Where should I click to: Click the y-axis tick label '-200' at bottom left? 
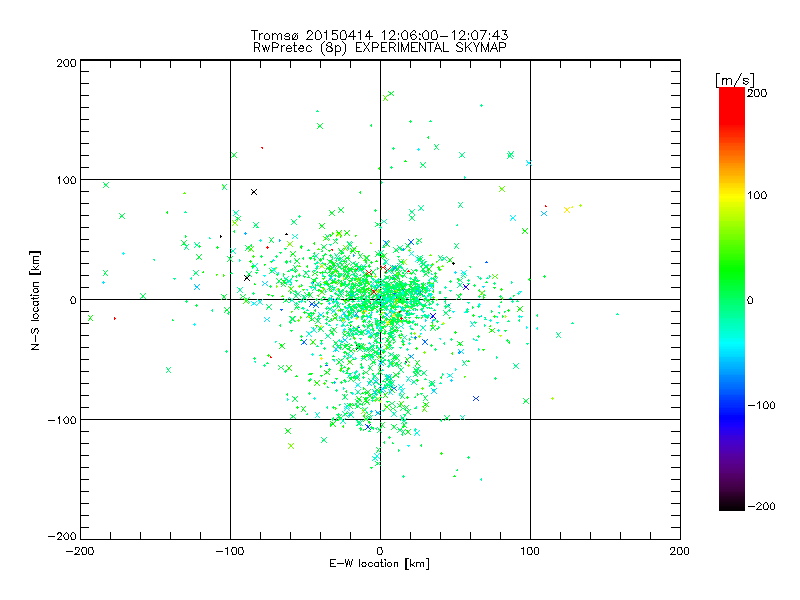(62, 536)
